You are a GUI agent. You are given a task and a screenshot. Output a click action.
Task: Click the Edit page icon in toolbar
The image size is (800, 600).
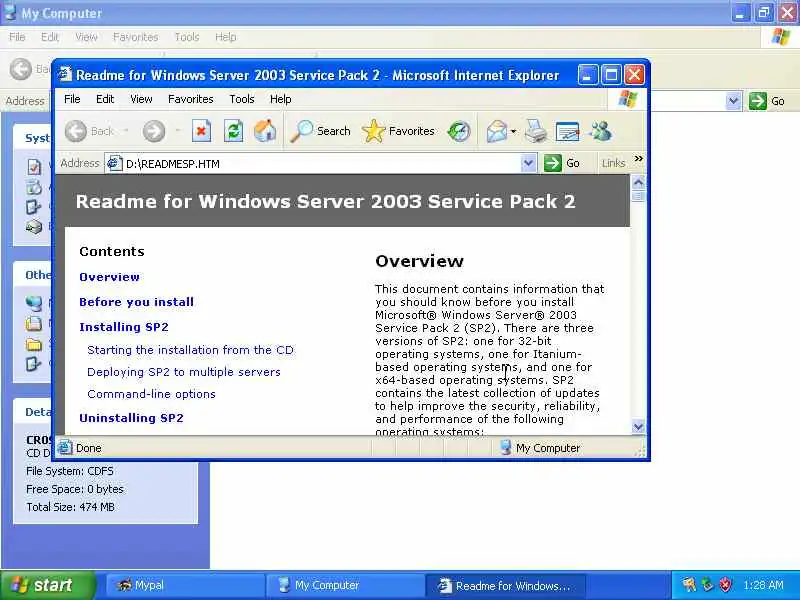(567, 131)
